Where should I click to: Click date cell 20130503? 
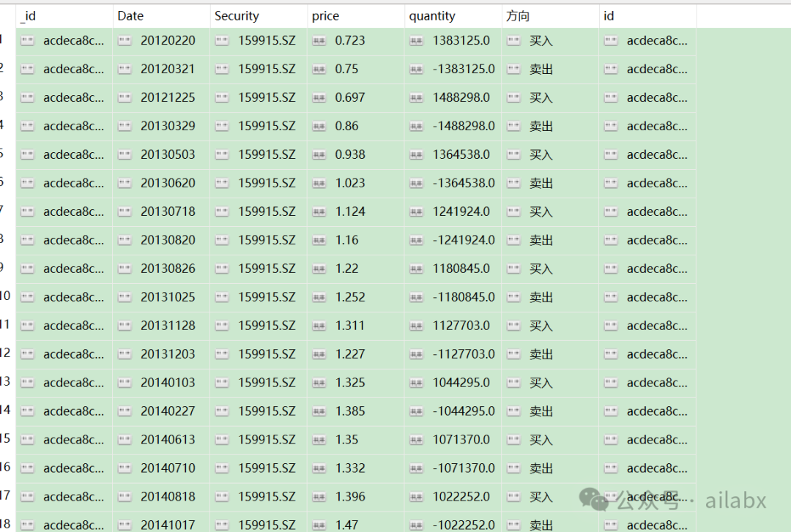[168, 154]
